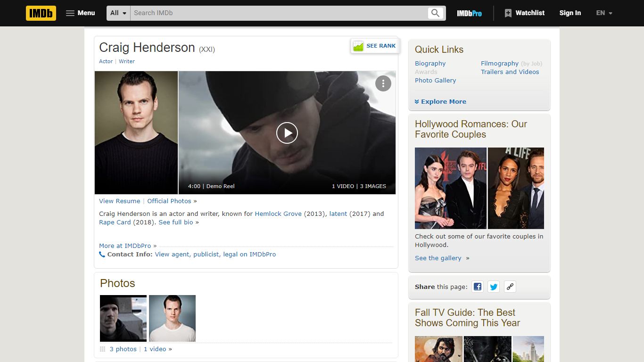The width and height of the screenshot is (644, 362).
Task: Open Craig Henderson's portrait photo
Action: 136,132
